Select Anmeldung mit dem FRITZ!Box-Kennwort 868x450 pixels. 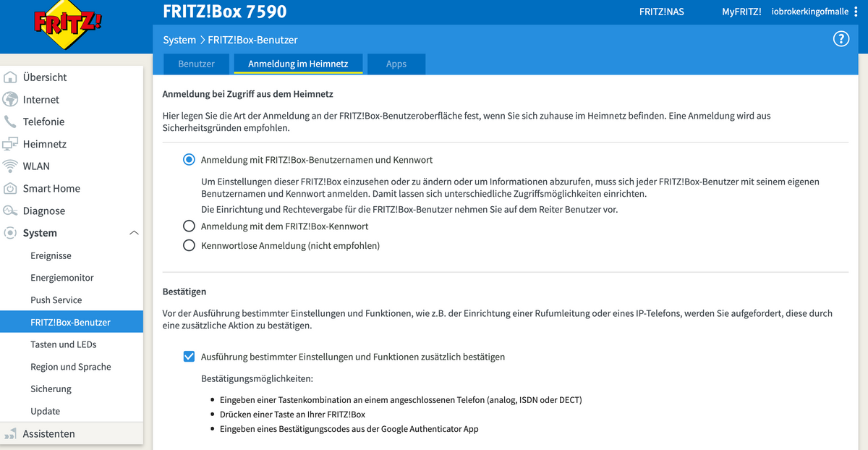point(189,226)
